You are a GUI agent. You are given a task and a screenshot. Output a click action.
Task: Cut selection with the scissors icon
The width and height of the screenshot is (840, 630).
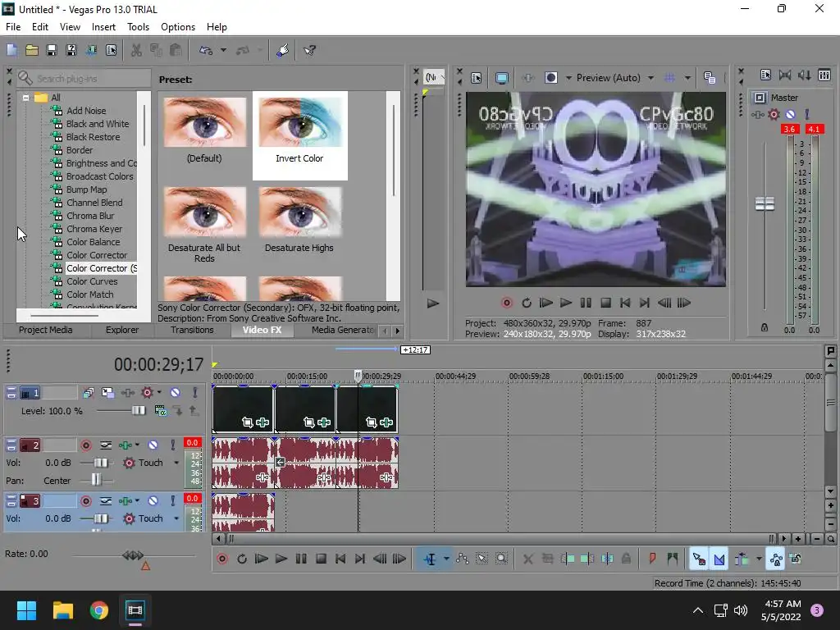[137, 50]
